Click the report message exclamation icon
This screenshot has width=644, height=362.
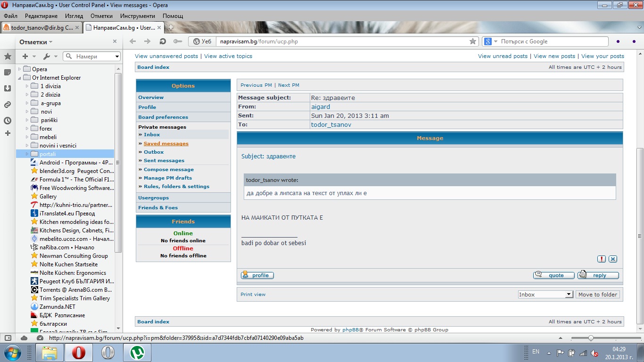click(602, 259)
